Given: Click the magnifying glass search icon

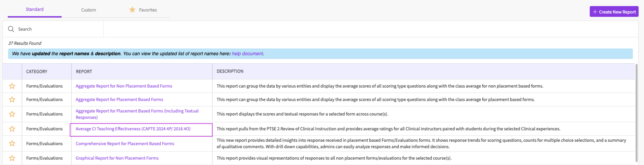Looking at the screenshot, I should pyautogui.click(x=11, y=29).
